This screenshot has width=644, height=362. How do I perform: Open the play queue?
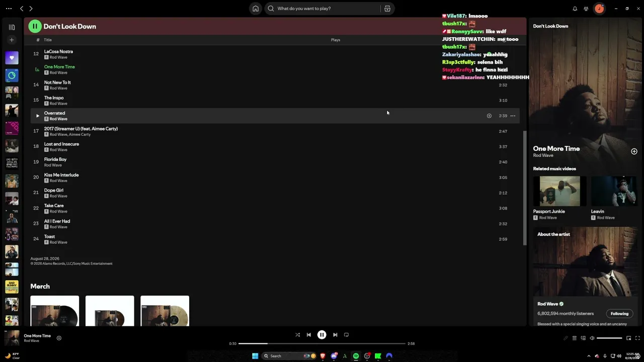click(575, 338)
